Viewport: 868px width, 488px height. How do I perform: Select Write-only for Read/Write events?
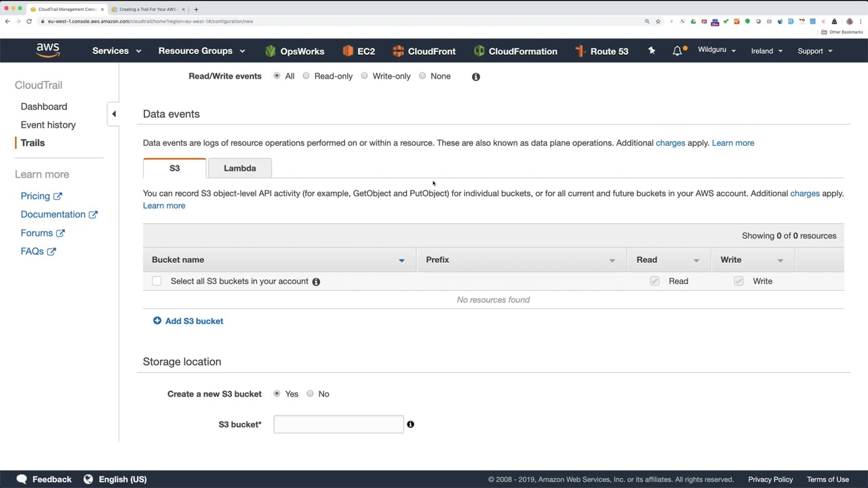pos(364,76)
